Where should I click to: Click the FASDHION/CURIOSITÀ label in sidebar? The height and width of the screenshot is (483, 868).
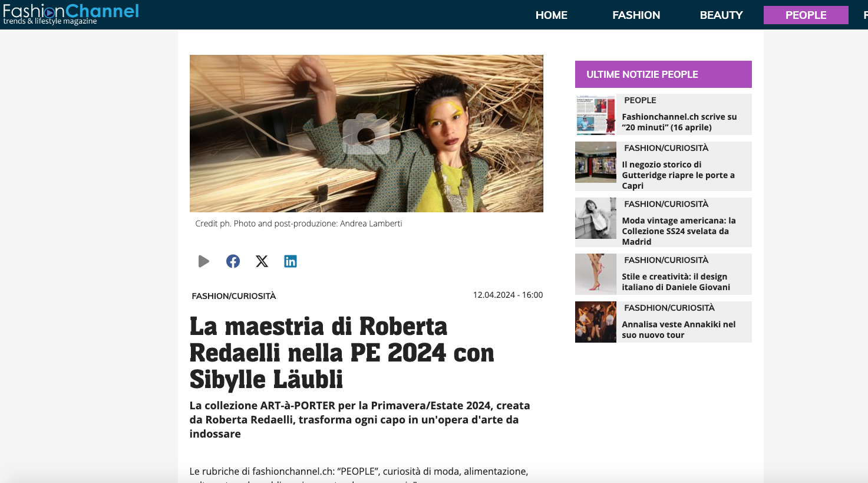[669, 308]
